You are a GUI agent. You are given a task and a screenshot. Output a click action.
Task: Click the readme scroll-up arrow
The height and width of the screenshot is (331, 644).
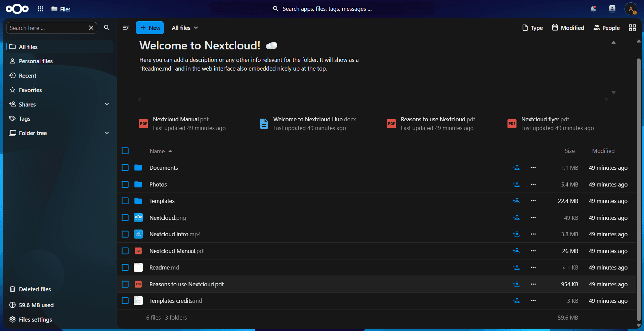(x=613, y=42)
